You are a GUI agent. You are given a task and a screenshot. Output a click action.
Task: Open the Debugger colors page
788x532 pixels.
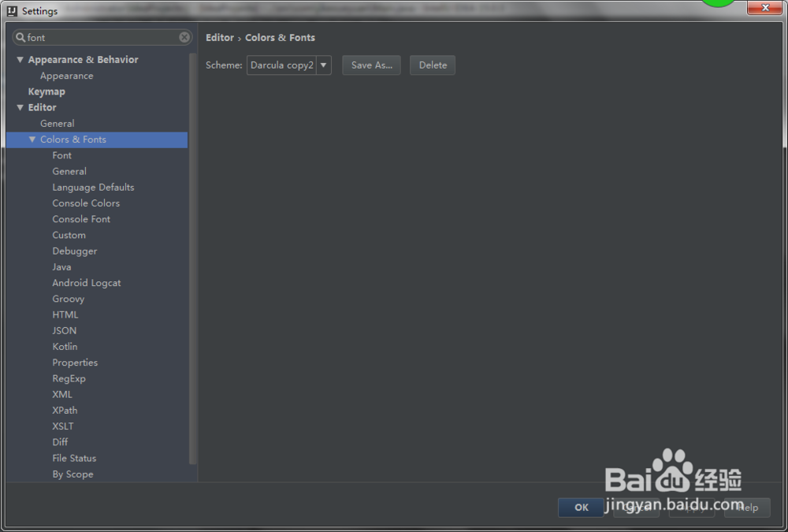(x=74, y=251)
